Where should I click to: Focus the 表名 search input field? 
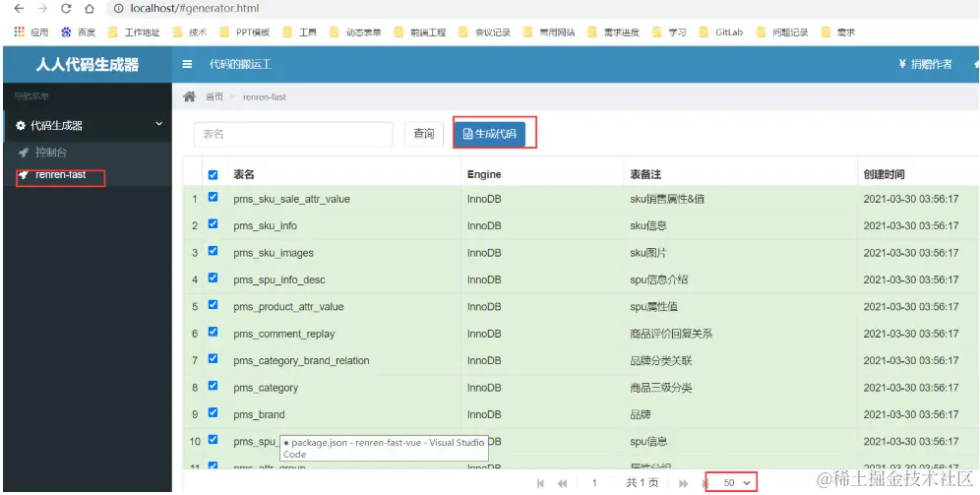pyautogui.click(x=293, y=135)
